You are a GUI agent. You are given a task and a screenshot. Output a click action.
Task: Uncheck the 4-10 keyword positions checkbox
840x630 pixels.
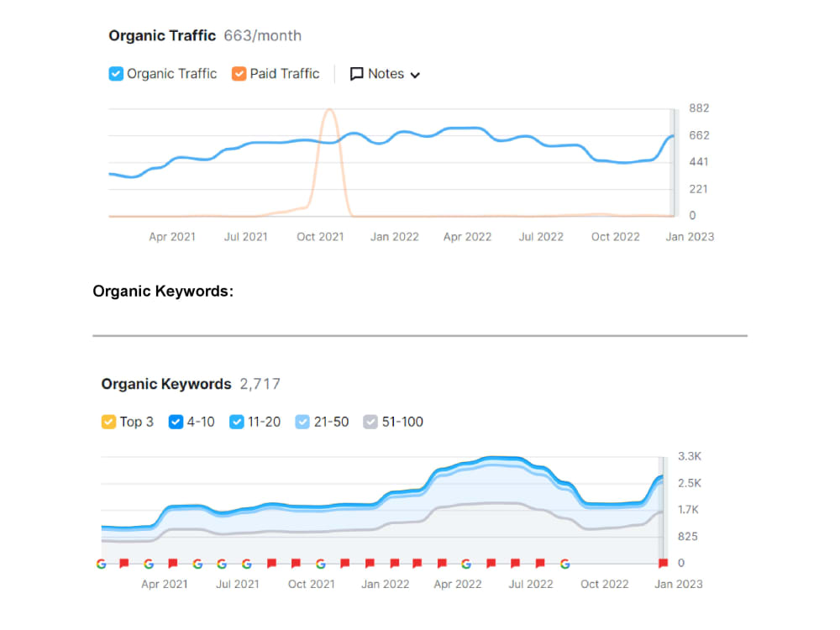click(176, 423)
